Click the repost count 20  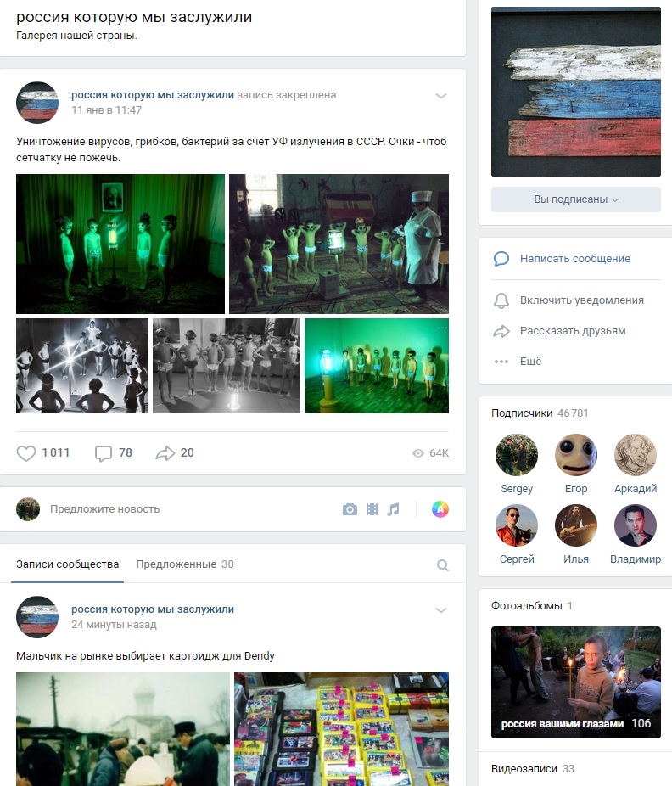(x=187, y=452)
